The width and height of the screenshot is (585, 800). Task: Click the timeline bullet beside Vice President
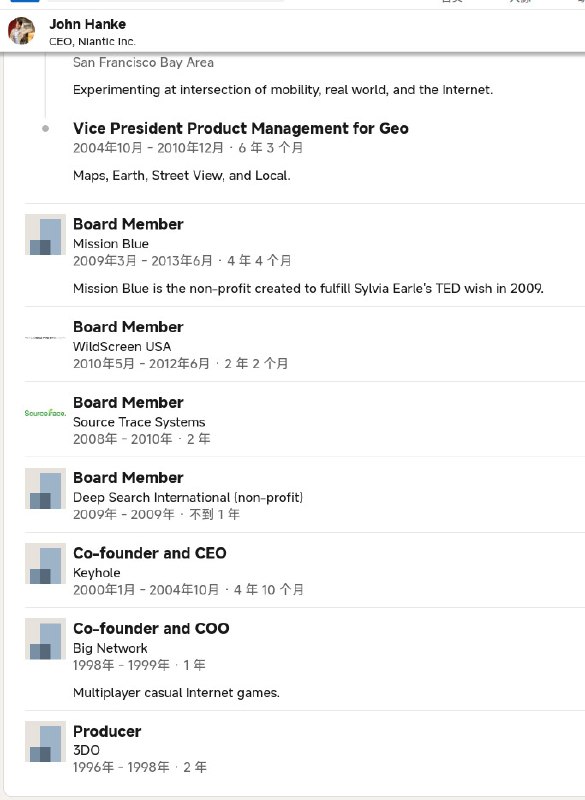click(45, 129)
